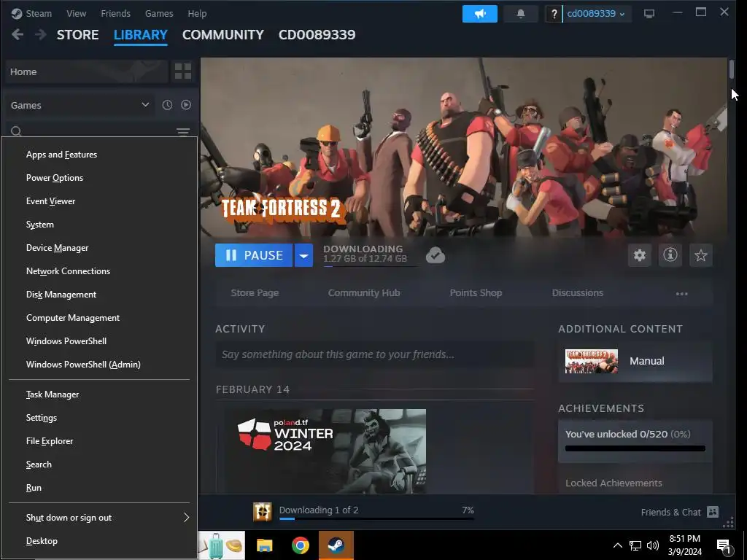This screenshot has height=560, width=747.
Task: Open Settings from the Win+X menu
Action: pyautogui.click(x=99, y=418)
